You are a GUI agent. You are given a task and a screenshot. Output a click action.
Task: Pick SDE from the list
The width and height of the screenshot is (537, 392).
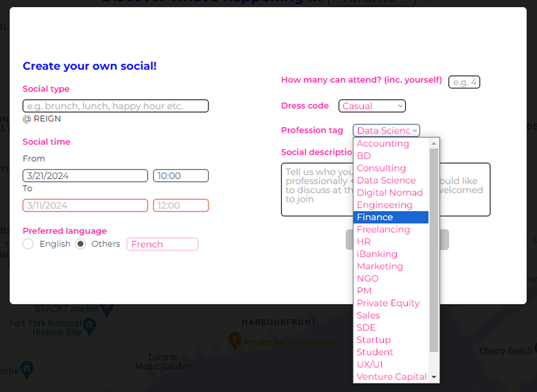point(391,327)
